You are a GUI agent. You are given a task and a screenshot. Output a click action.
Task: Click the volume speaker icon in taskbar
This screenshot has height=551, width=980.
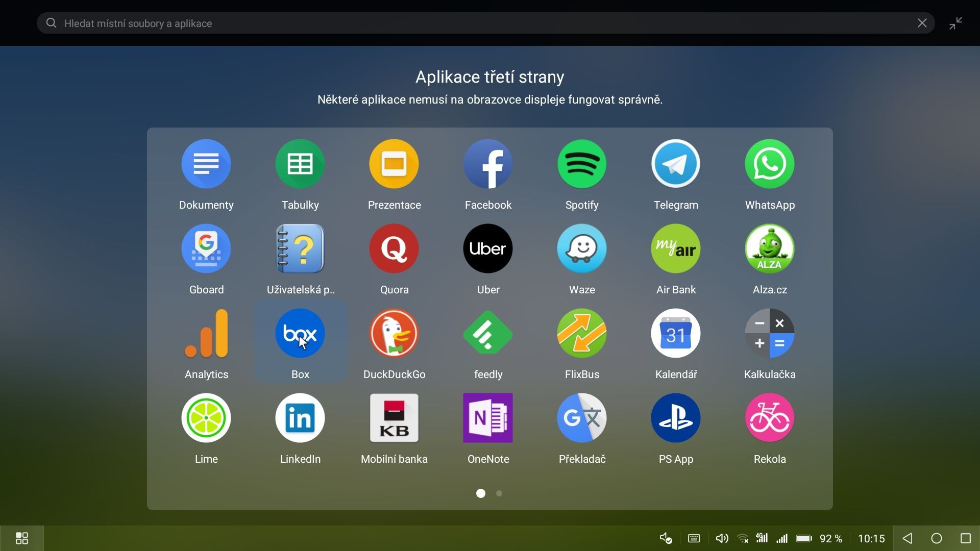coord(722,538)
